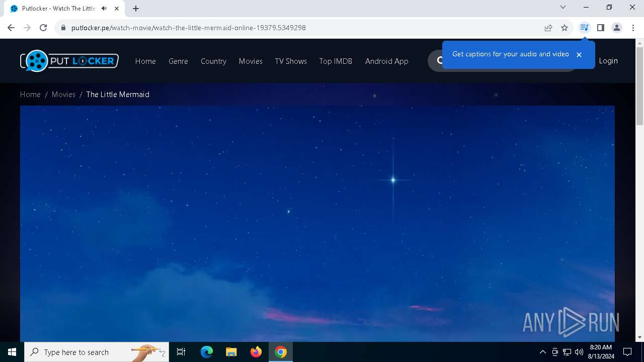Open File Explorer from taskbar
The image size is (644, 362).
[x=231, y=352]
